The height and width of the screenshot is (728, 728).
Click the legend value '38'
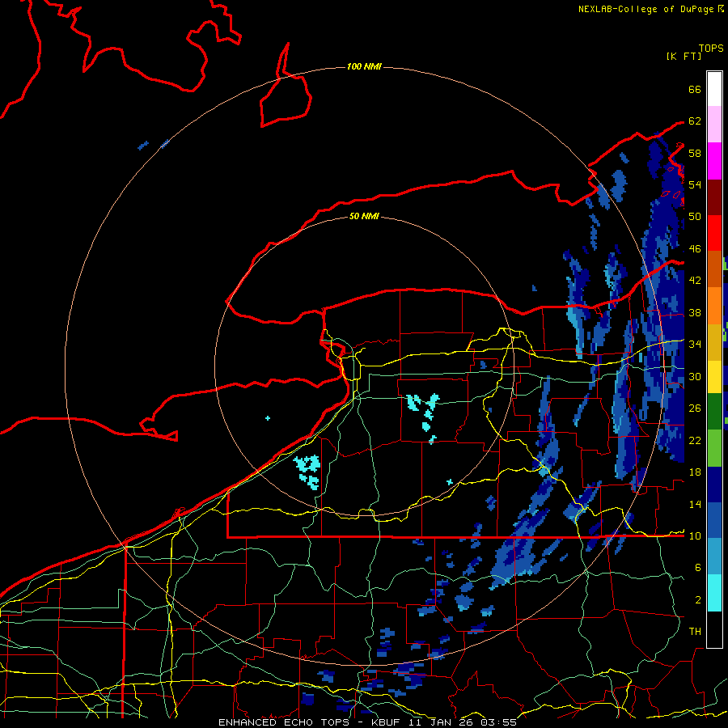[695, 312]
